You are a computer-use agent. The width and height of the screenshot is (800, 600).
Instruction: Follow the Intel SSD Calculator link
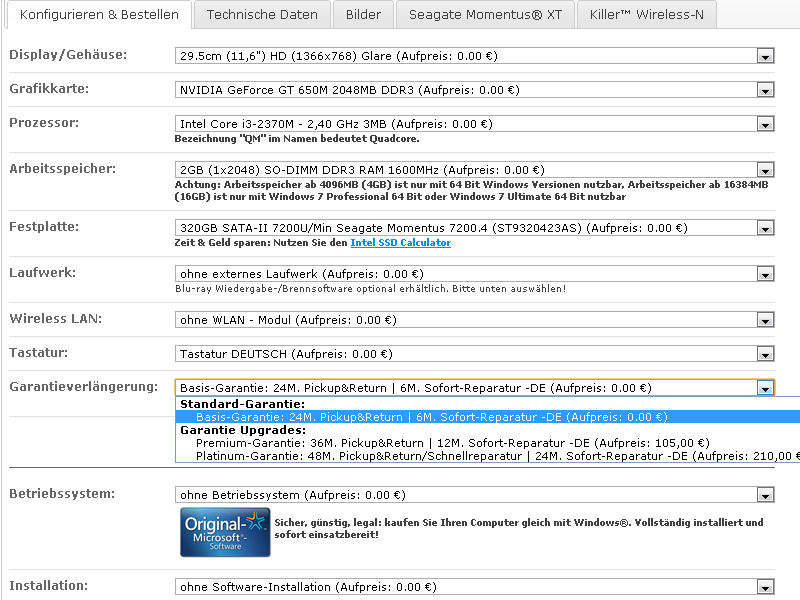[x=401, y=242]
